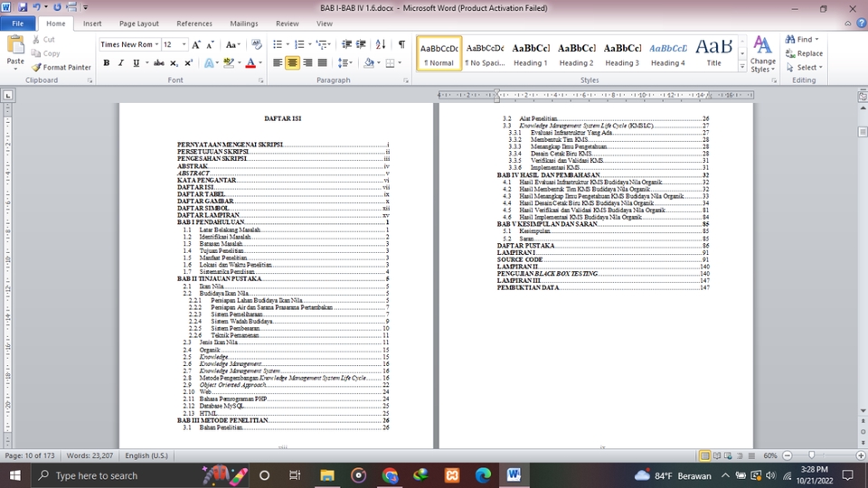Undo the last action

coord(36,8)
